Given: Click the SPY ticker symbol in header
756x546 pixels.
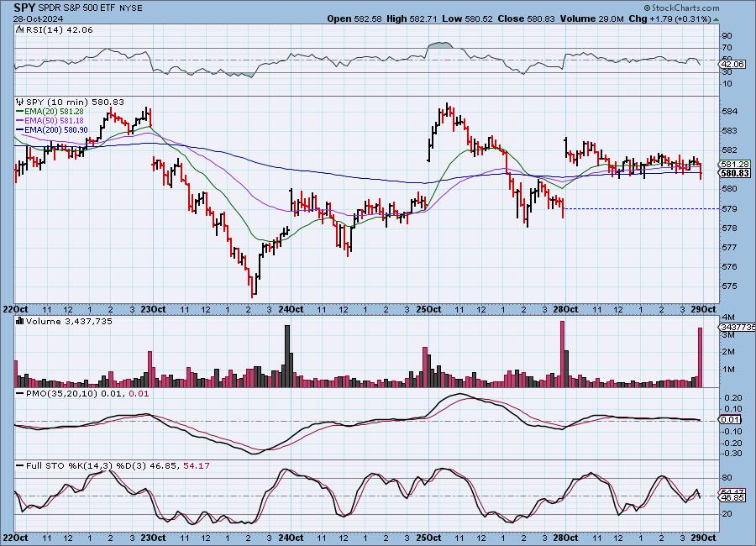Looking at the screenshot, I should coord(24,8).
